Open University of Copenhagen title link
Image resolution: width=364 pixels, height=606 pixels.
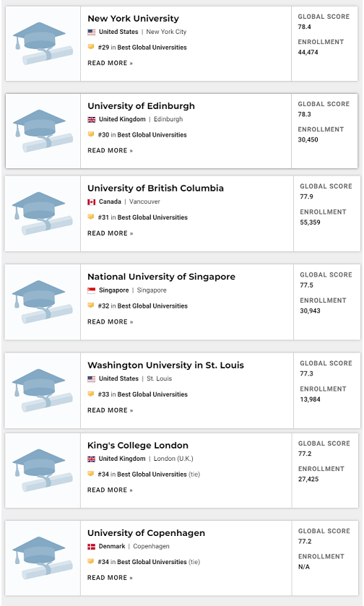(x=146, y=533)
